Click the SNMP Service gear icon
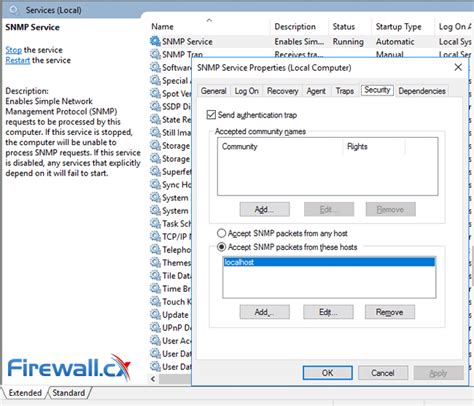 tap(155, 41)
